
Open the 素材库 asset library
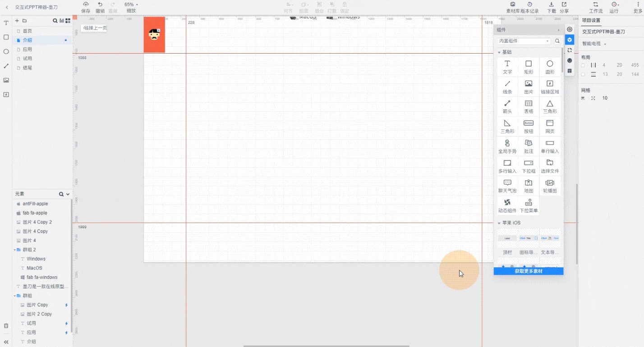pos(513,7)
